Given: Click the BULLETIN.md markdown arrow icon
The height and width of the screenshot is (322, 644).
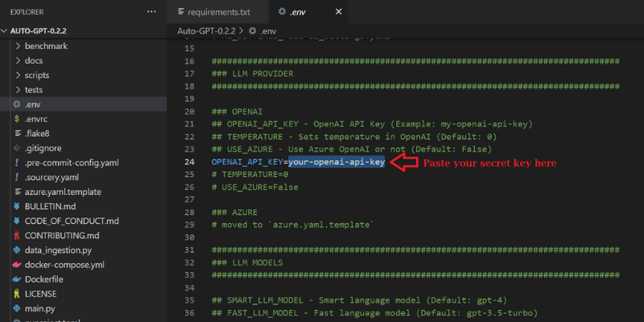Looking at the screenshot, I should [17, 206].
